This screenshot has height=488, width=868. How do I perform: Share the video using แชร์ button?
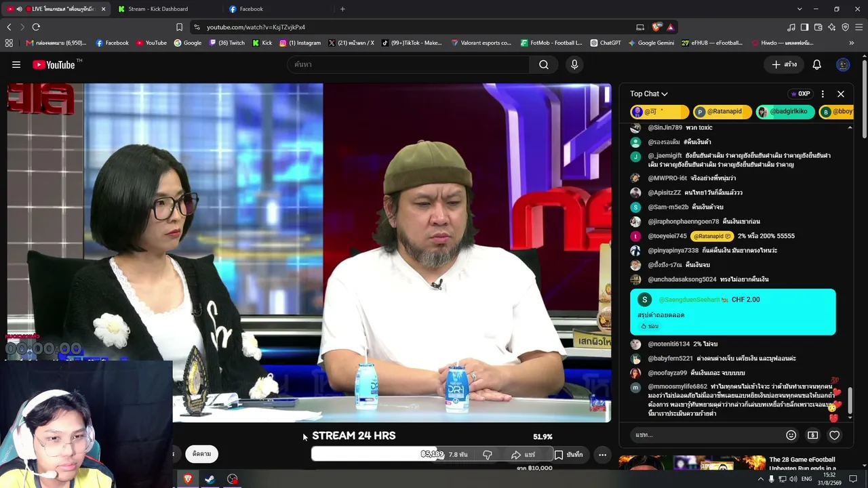524,455
